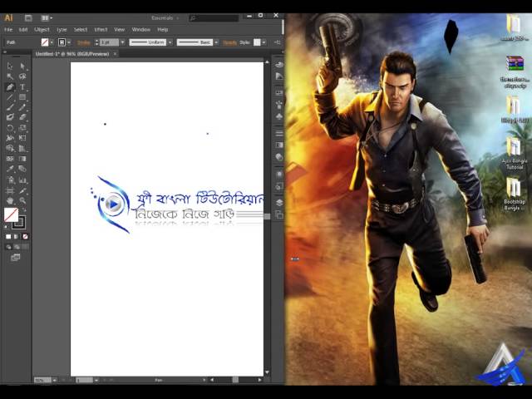Open the Uniform width profile dropdown
This screenshot has height=399, width=532.
170,42
